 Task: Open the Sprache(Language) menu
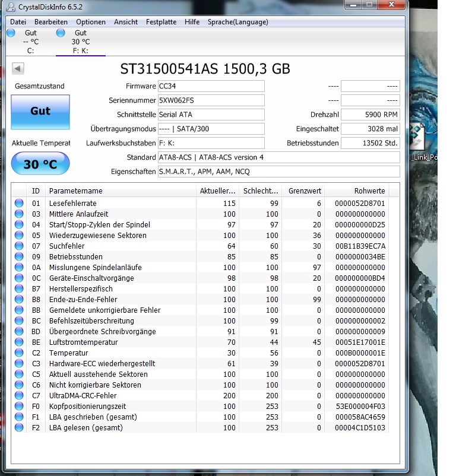click(237, 22)
